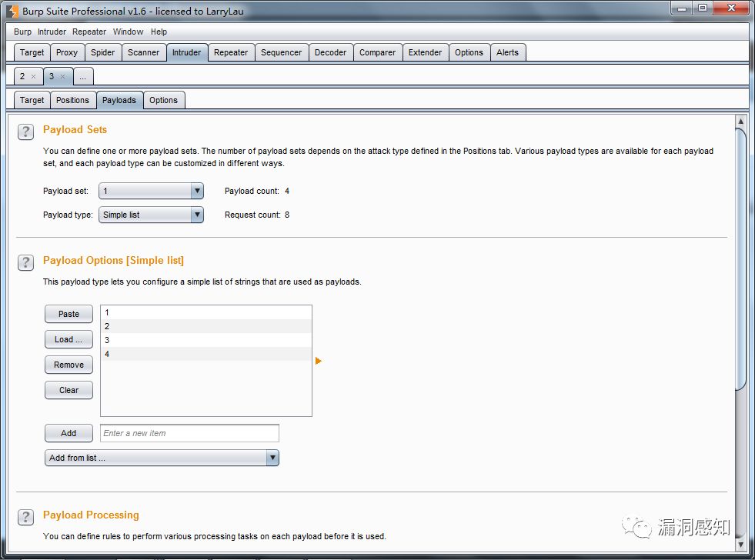Click the Remove button
This screenshot has width=755, height=560.
68,365
